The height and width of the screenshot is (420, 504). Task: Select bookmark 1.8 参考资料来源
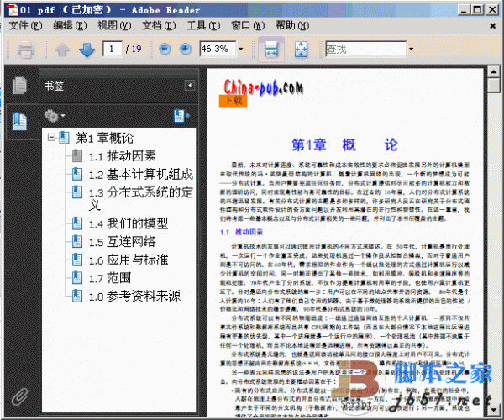(134, 296)
